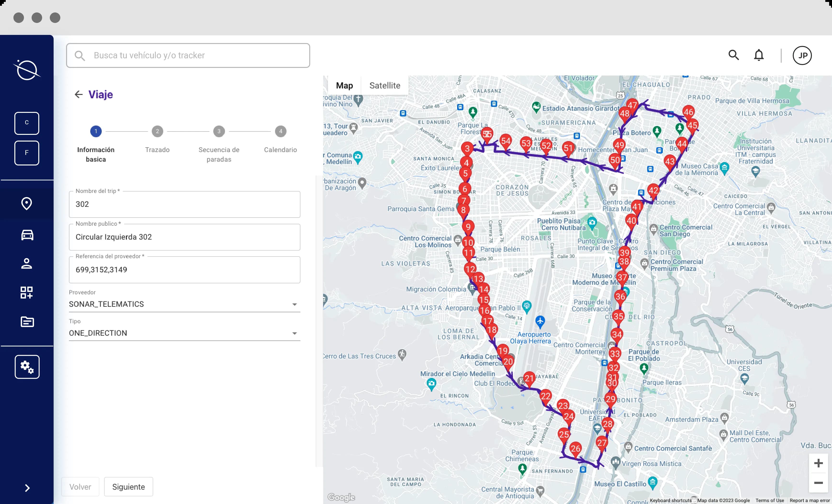Click the Siguiente button
Viewport: 832px width, 504px height.
pos(128,487)
